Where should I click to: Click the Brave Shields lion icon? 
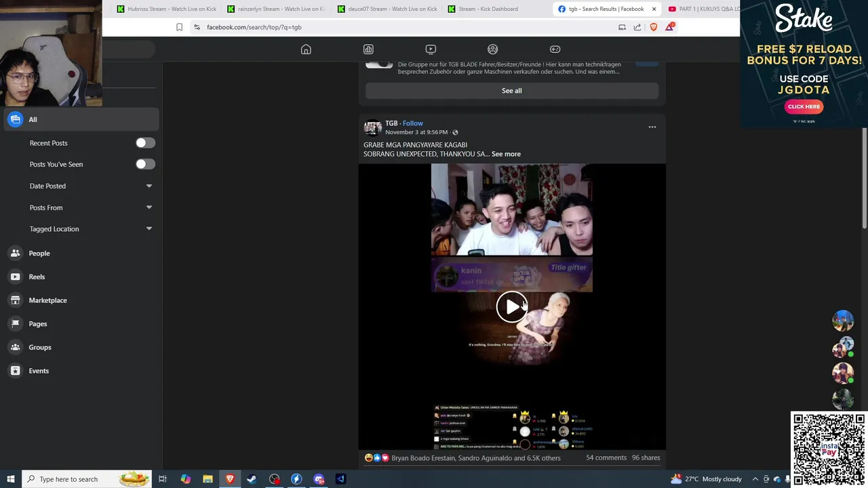[654, 27]
